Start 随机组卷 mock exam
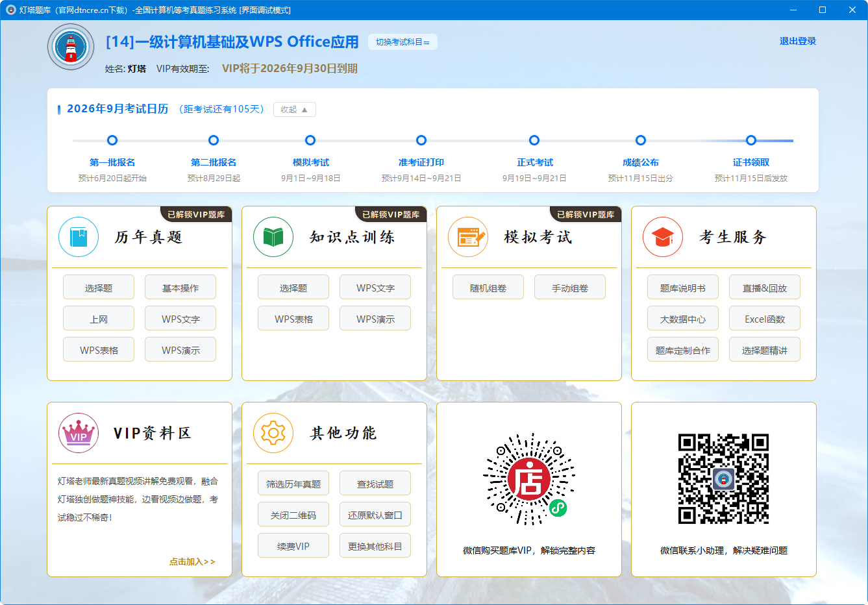 [x=488, y=288]
